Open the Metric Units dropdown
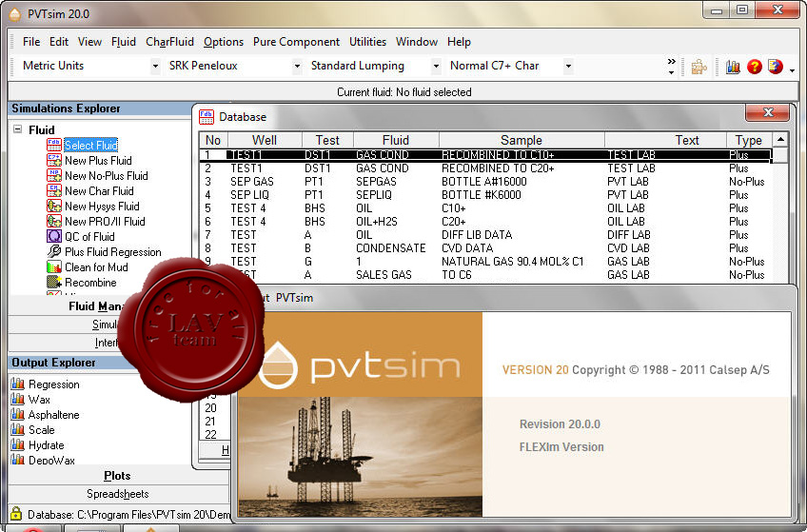Screen dimensions: 807x532 [x=155, y=66]
